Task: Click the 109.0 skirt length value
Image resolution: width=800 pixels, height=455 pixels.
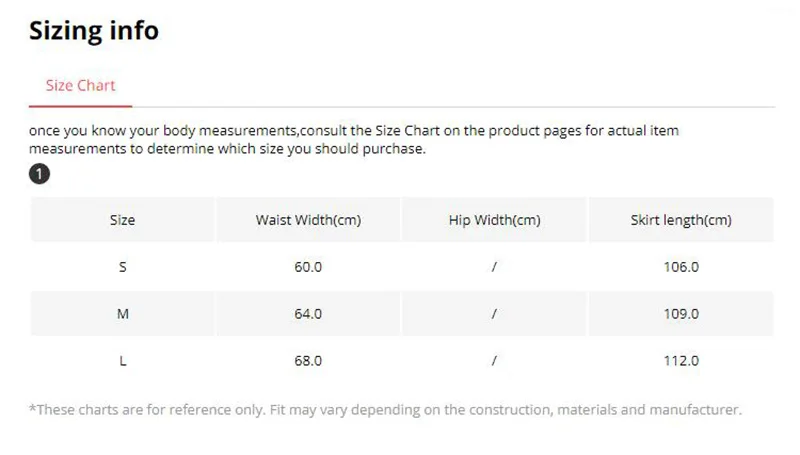Action: 680,314
